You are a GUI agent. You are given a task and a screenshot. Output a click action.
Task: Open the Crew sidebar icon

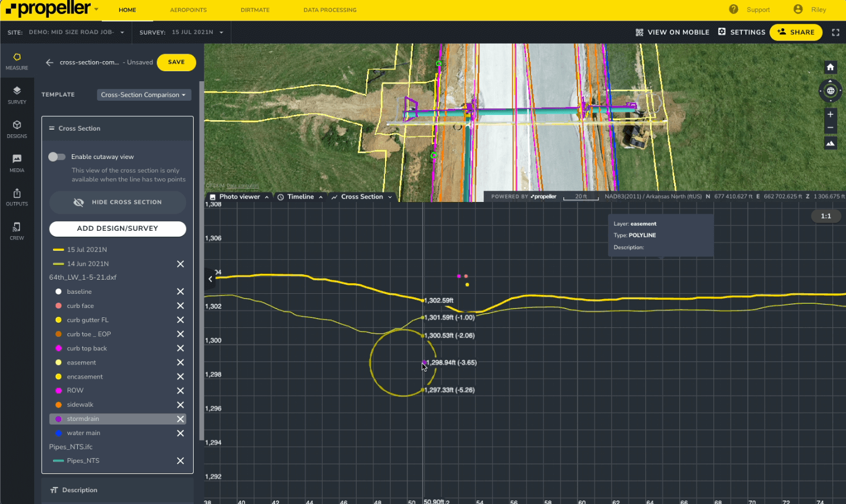[x=16, y=230]
